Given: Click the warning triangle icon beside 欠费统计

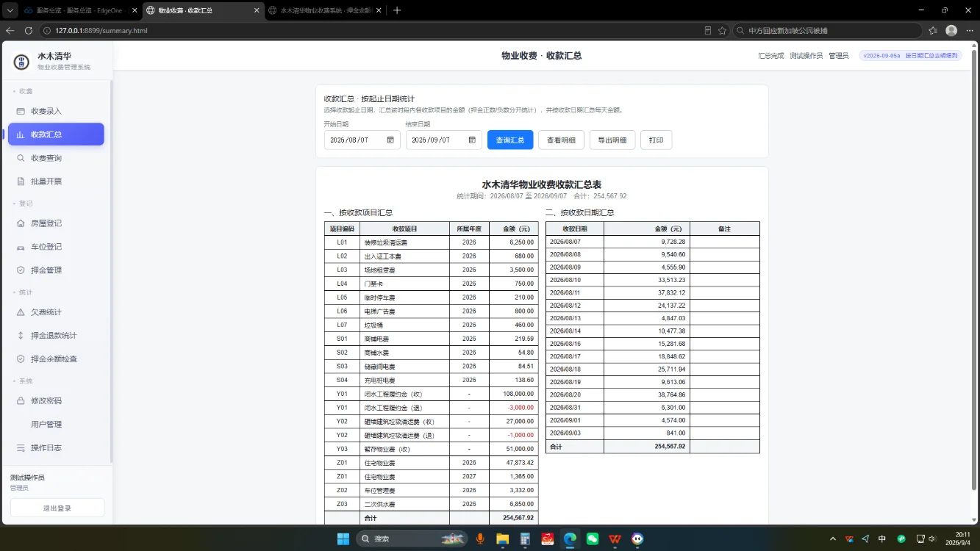Looking at the screenshot, I should tap(21, 312).
